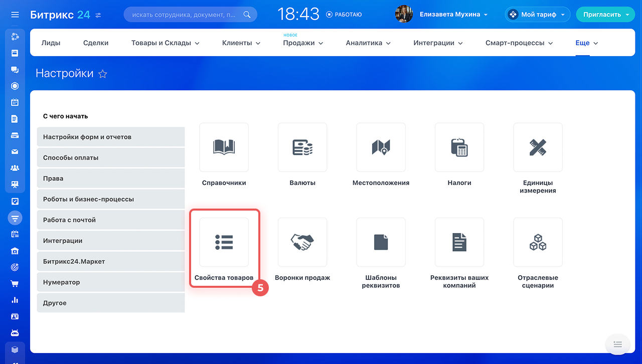The width and height of the screenshot is (642, 364).
Task: Select Роботы и бизнес-процессы section
Action: (x=111, y=199)
